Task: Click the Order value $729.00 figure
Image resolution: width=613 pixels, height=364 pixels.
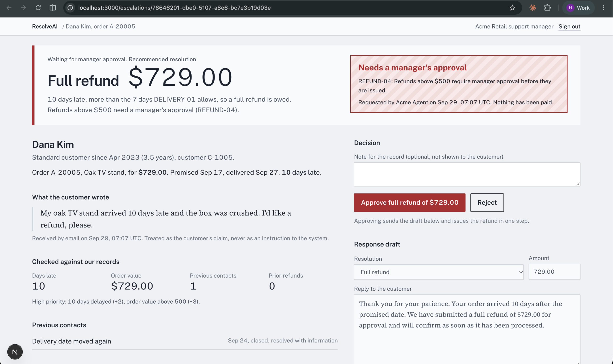Action: pyautogui.click(x=132, y=286)
